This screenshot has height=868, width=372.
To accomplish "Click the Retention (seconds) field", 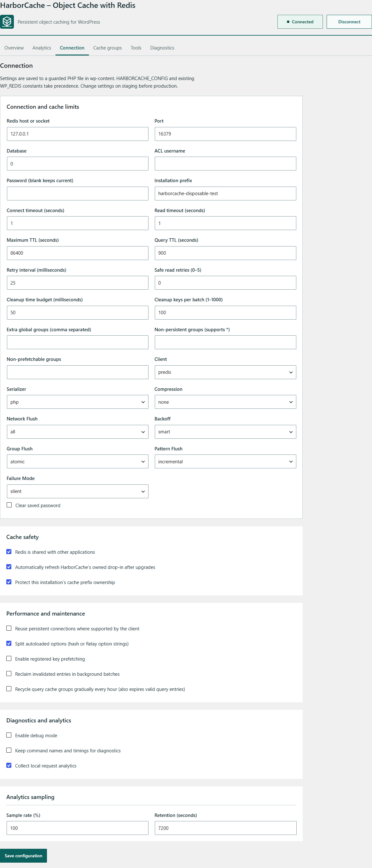I will tap(225, 828).
